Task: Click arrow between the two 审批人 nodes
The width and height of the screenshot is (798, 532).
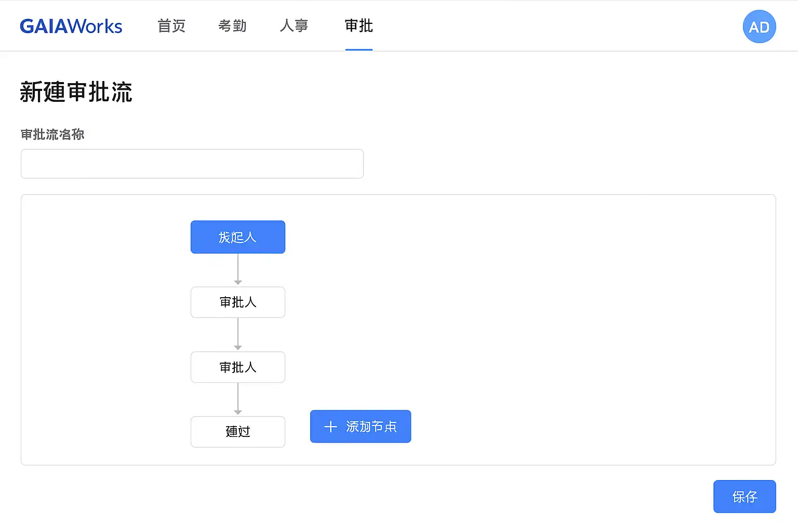Action: 238,335
